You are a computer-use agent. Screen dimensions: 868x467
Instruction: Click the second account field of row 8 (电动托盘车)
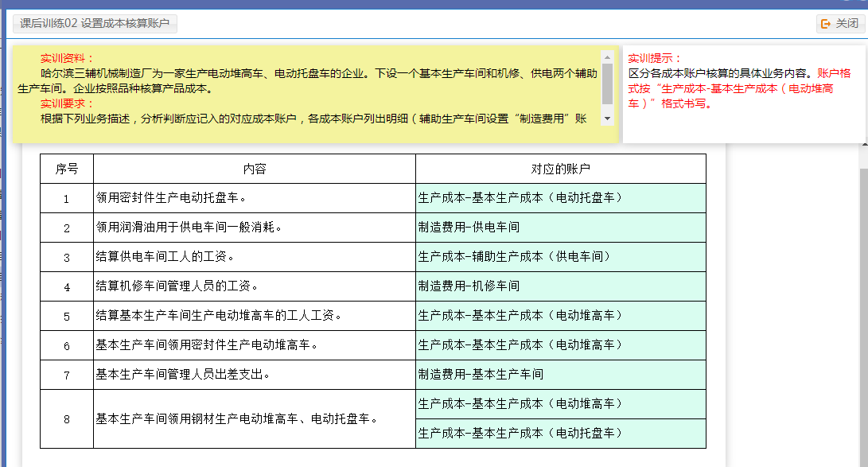[x=561, y=434]
